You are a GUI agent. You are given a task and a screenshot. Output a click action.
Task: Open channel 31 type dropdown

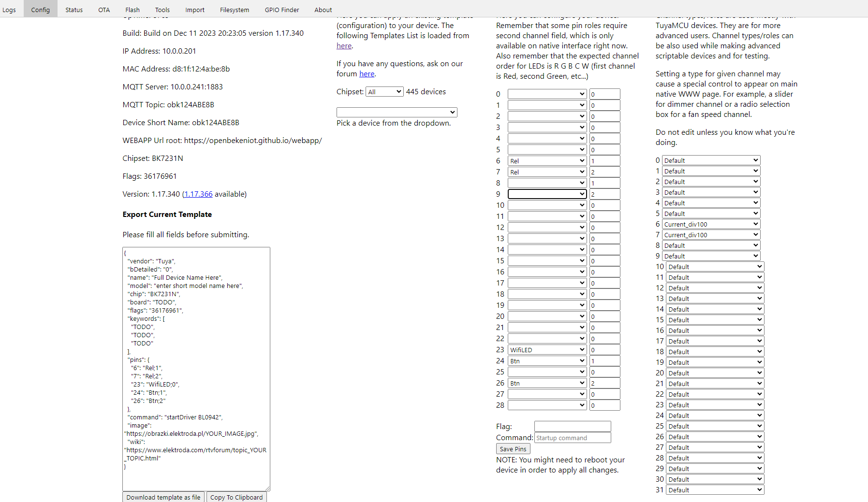click(x=715, y=490)
